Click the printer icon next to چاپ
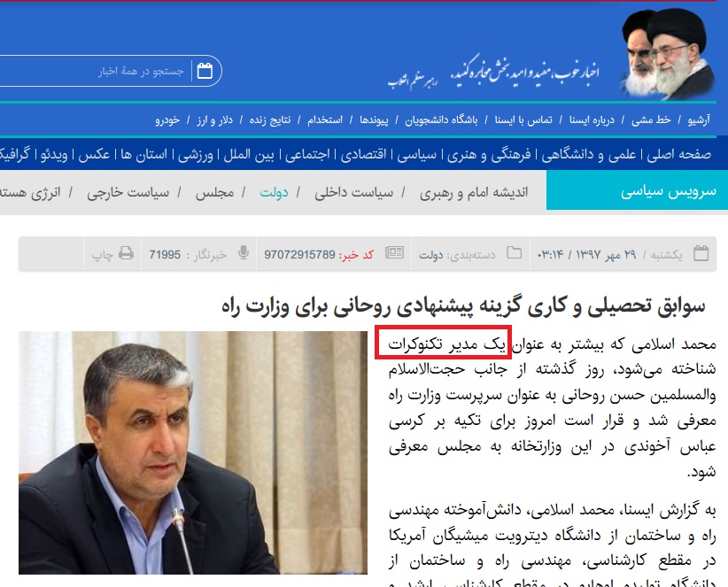The width and height of the screenshot is (728, 587). [x=127, y=253]
